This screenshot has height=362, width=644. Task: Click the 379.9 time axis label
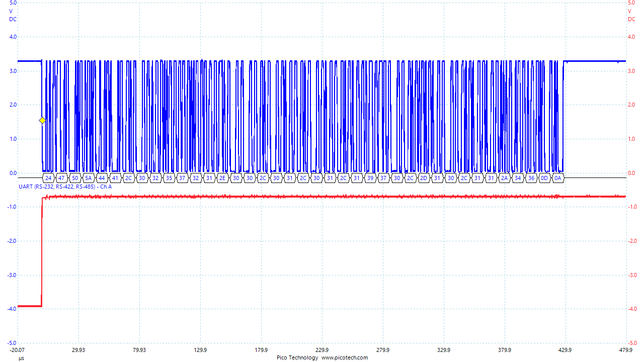click(x=505, y=350)
